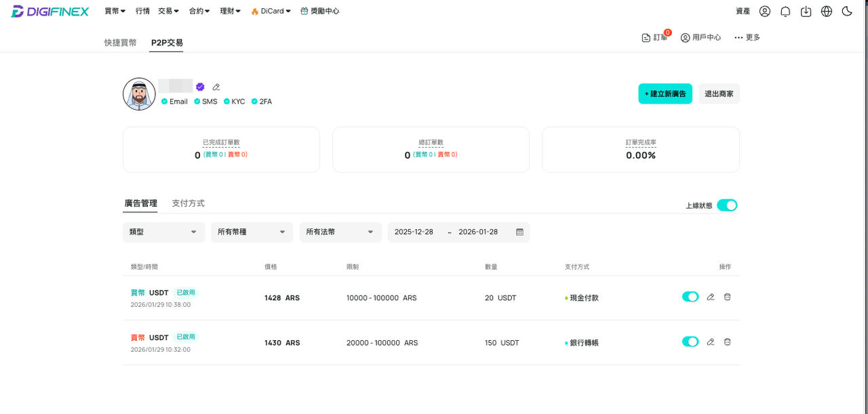Open the date range calendar picker
The width and height of the screenshot is (868, 414).
520,232
